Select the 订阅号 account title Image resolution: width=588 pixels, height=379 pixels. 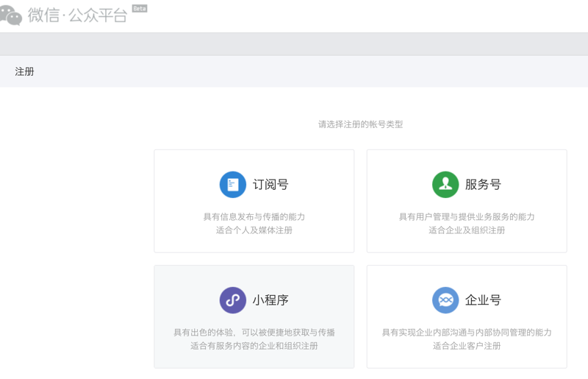(x=270, y=185)
